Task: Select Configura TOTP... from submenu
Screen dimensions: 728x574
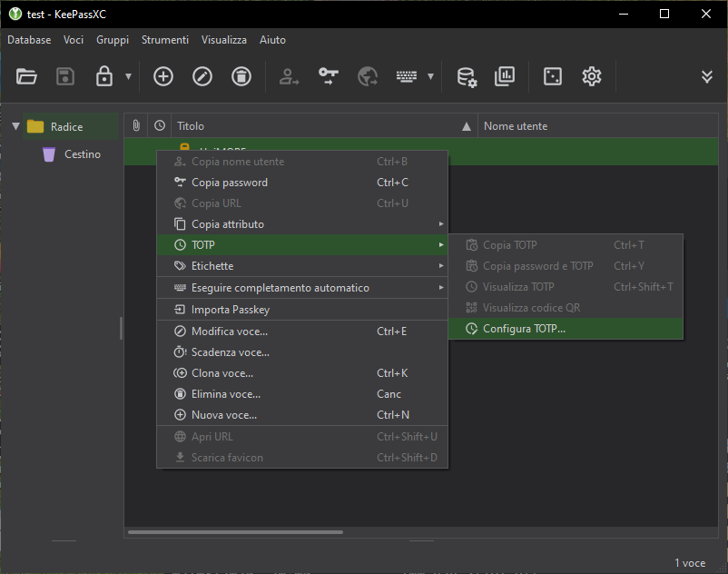Action: point(524,329)
